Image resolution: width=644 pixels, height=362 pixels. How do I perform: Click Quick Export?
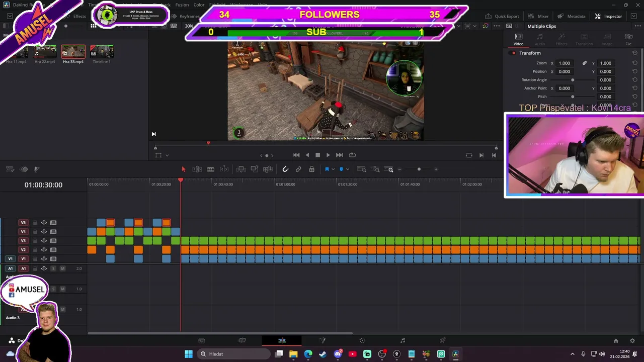click(x=502, y=16)
